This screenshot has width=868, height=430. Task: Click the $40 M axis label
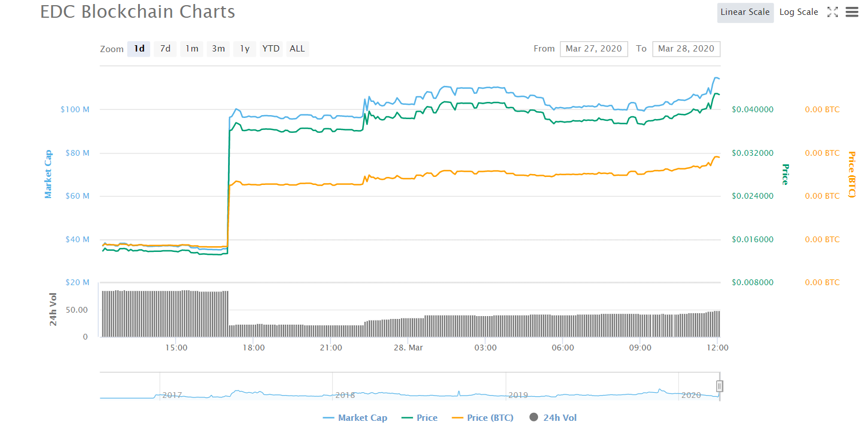tap(77, 239)
